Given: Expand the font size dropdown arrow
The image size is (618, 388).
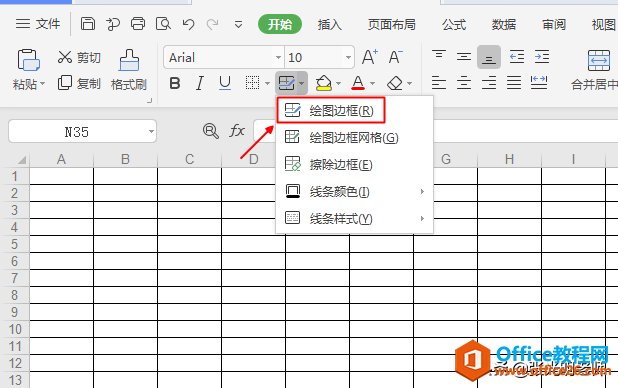Looking at the screenshot, I should tap(348, 58).
